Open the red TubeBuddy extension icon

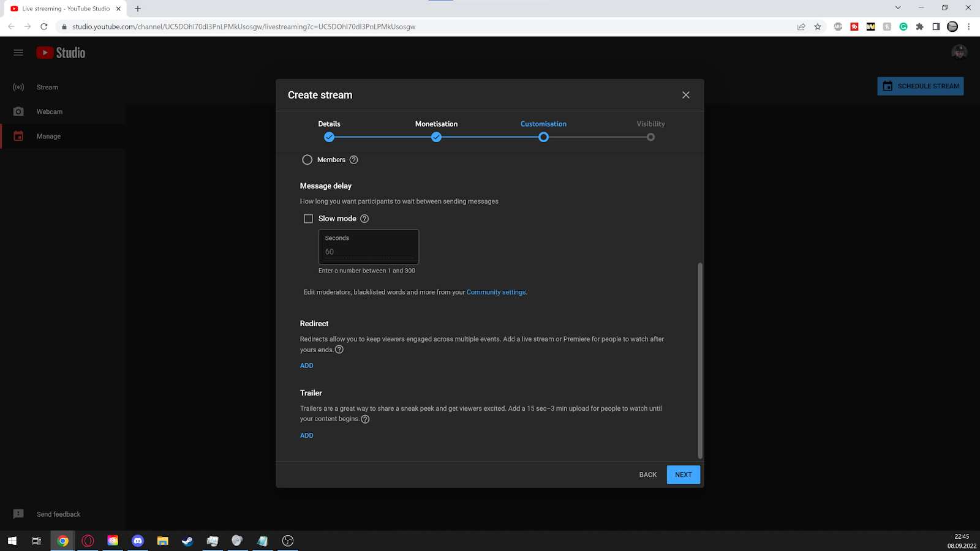[854, 26]
